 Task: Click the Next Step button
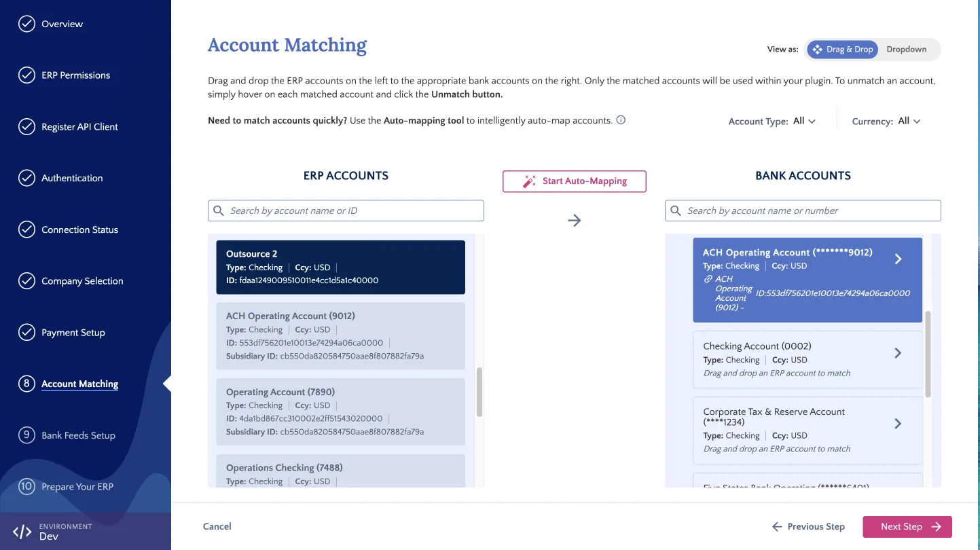[907, 527]
